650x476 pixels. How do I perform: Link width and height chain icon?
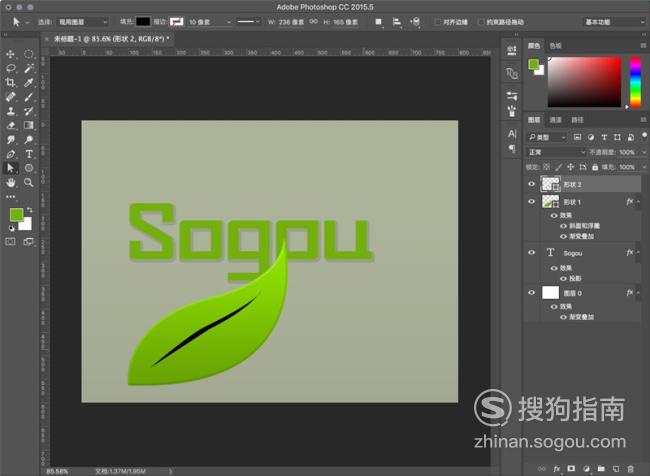(314, 22)
